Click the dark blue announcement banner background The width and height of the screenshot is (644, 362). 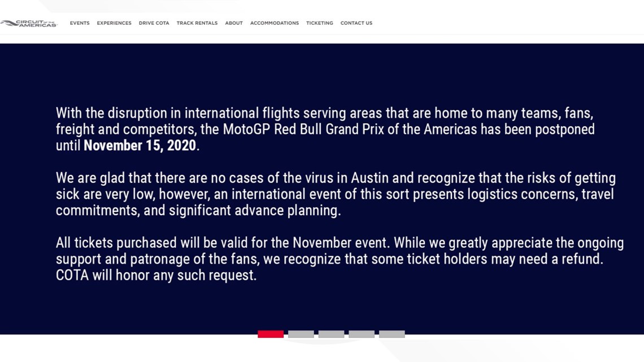point(322,70)
